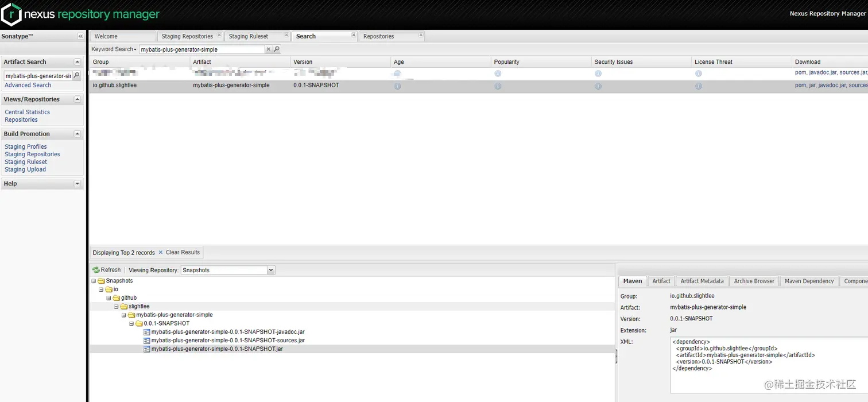Sort results by the Version column header
Screen dimensions: 868x402
(340, 62)
